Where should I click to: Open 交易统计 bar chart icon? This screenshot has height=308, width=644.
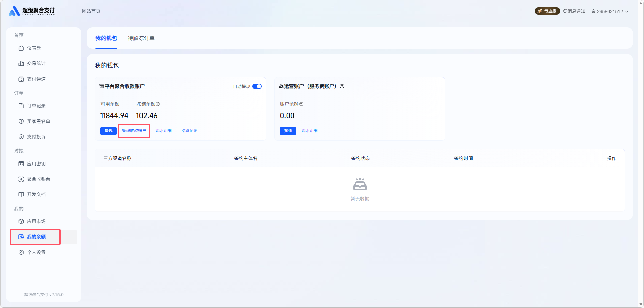point(21,63)
